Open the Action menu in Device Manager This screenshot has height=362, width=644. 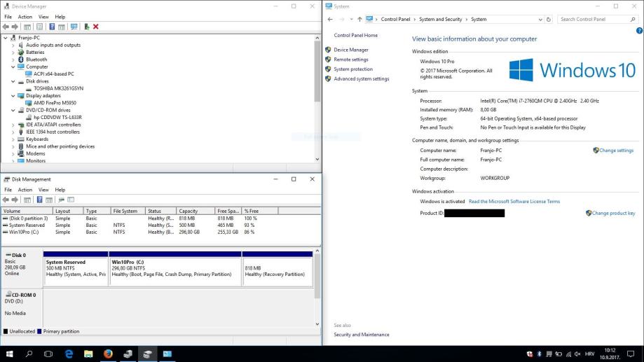(x=25, y=17)
